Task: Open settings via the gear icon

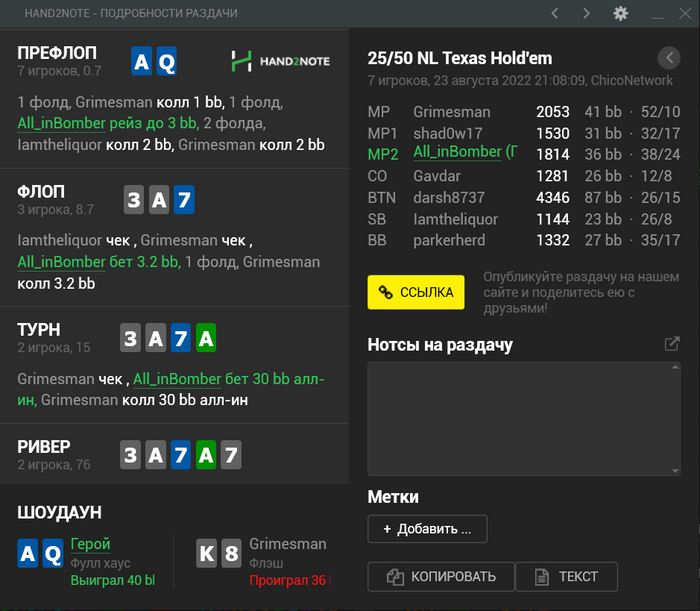Action: [621, 13]
